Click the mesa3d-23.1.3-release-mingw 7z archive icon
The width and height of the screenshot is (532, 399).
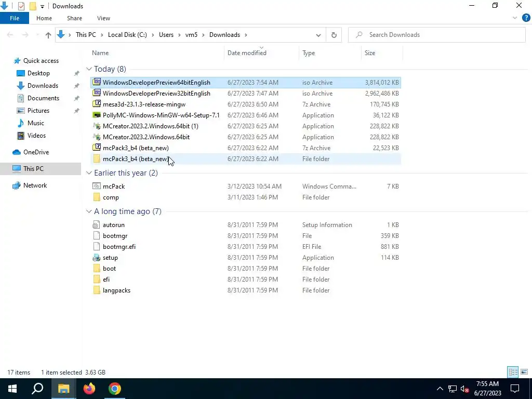[x=97, y=104]
